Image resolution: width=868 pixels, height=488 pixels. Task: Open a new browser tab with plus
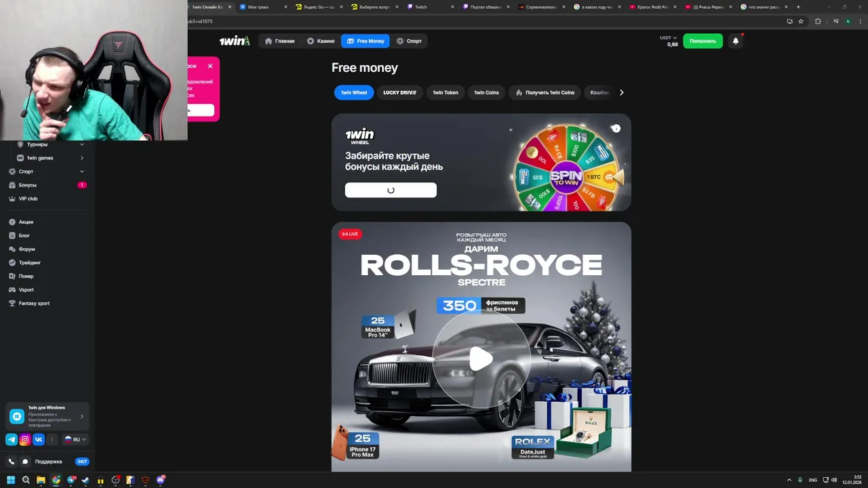tap(798, 7)
